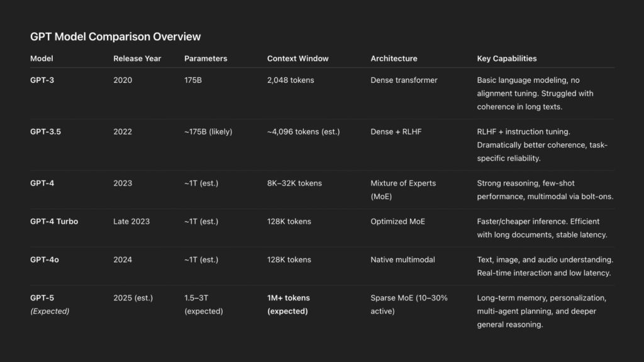Click 'Basic language modeling' capabilities text
This screenshot has height=362, width=644.
(523, 80)
